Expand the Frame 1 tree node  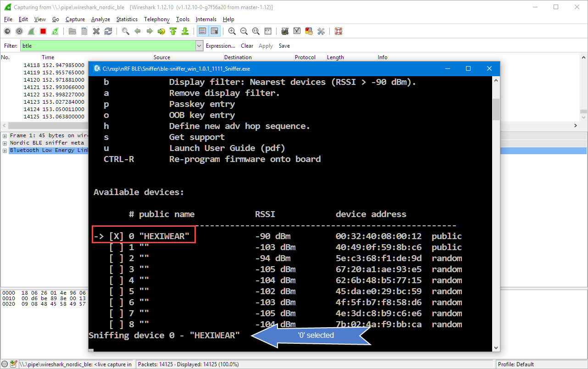click(5, 136)
